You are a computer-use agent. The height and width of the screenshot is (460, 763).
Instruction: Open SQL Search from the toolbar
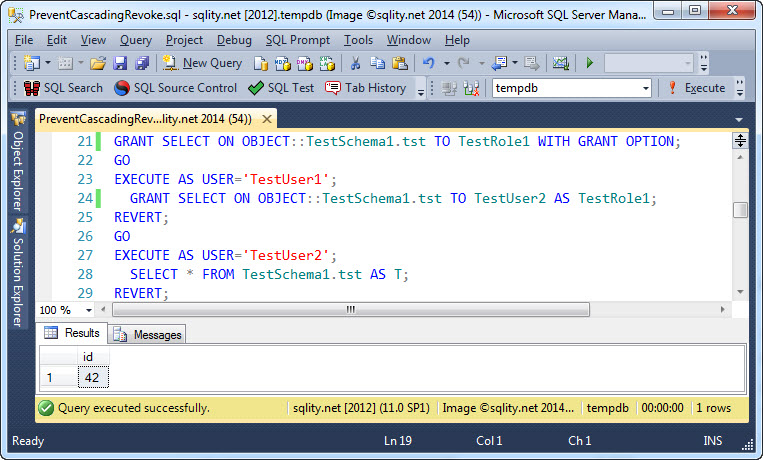click(63, 88)
